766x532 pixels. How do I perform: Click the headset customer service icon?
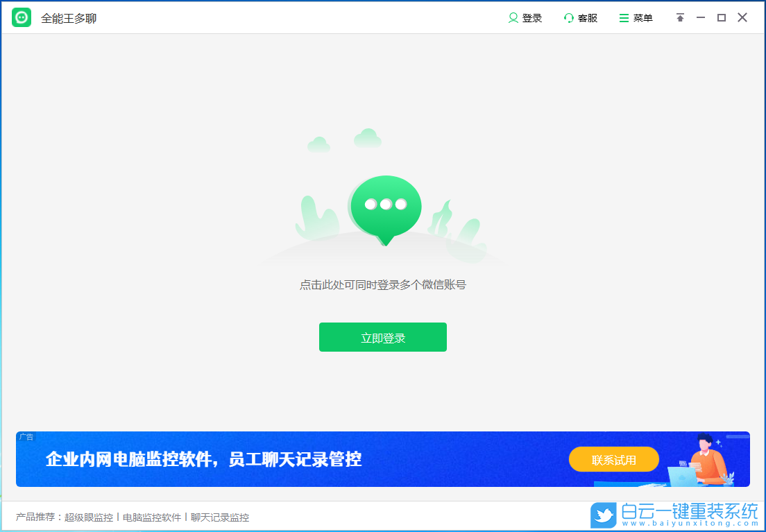pos(569,17)
